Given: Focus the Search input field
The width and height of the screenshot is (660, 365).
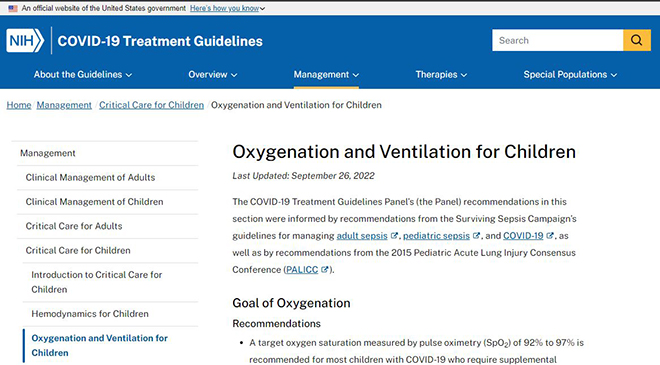Looking at the screenshot, I should point(558,40).
